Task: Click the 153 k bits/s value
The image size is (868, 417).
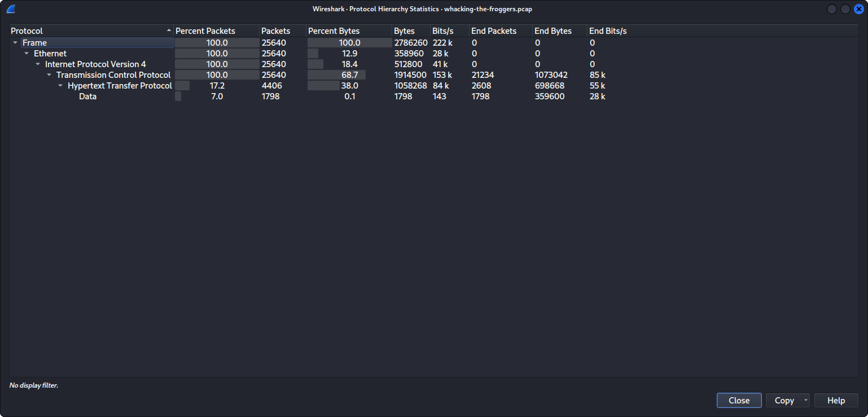Action: 442,75
